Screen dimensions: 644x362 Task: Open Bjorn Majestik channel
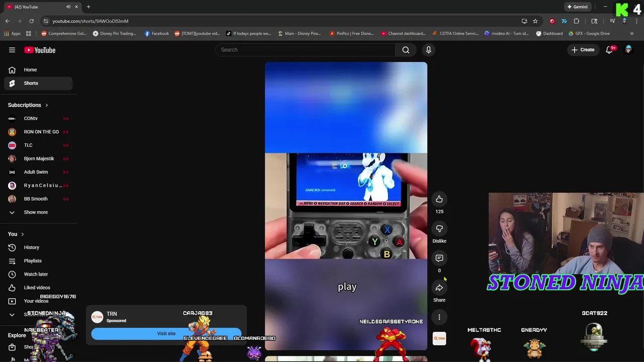(38, 158)
